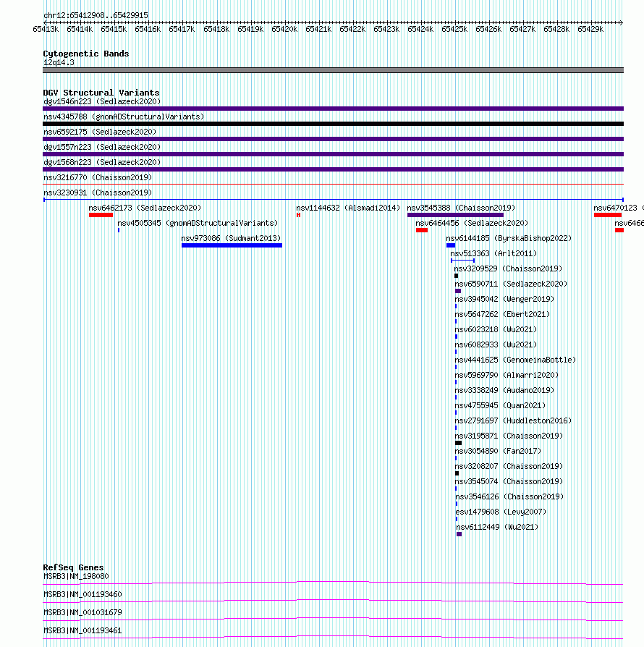Select nsv5969790 (Almarri2020) label

pos(507,375)
